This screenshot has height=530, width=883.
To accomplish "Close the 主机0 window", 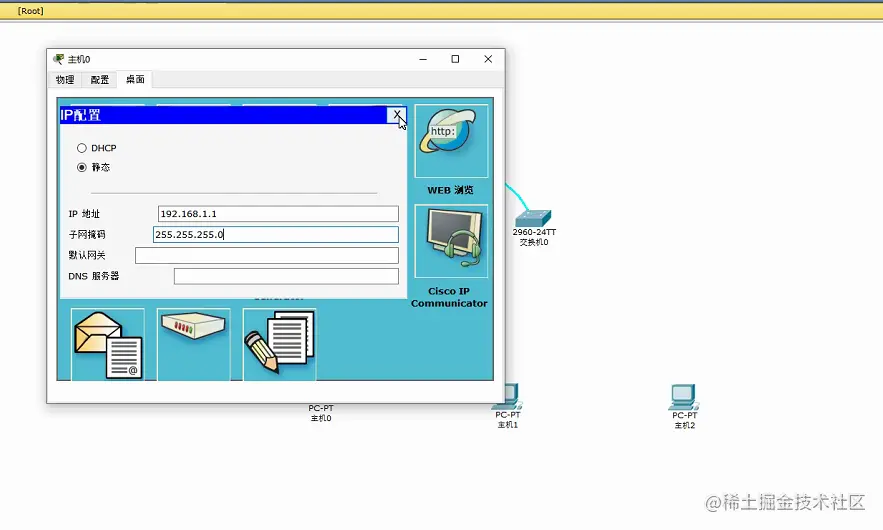I will [x=488, y=59].
